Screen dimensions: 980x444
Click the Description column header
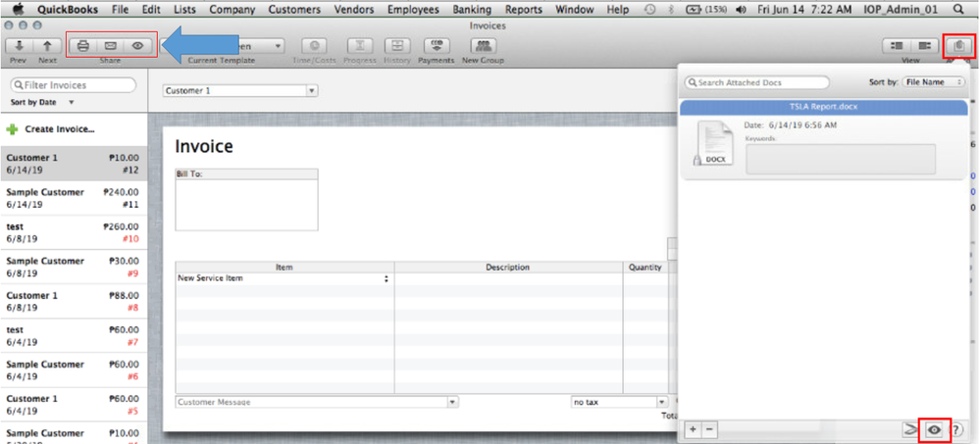point(508,268)
